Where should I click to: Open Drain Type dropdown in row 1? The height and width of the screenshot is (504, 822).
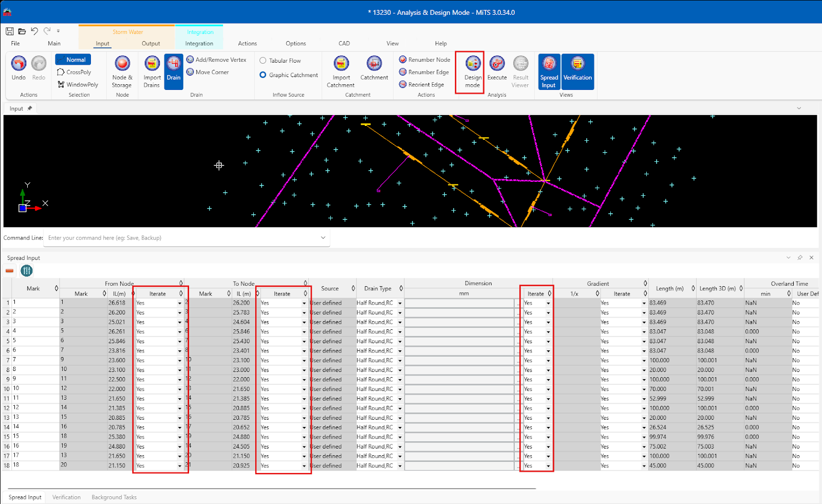[400, 303]
